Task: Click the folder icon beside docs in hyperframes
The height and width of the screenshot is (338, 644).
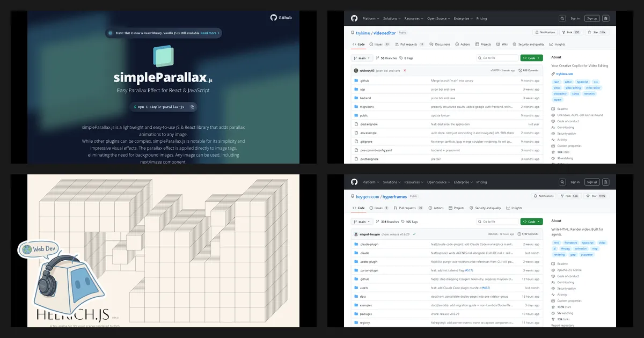Action: click(356, 296)
